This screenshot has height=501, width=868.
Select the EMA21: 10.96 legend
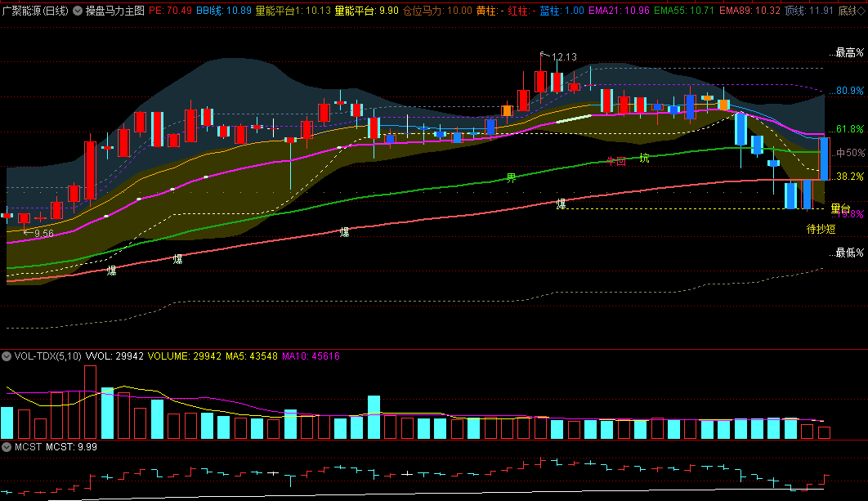tap(619, 11)
